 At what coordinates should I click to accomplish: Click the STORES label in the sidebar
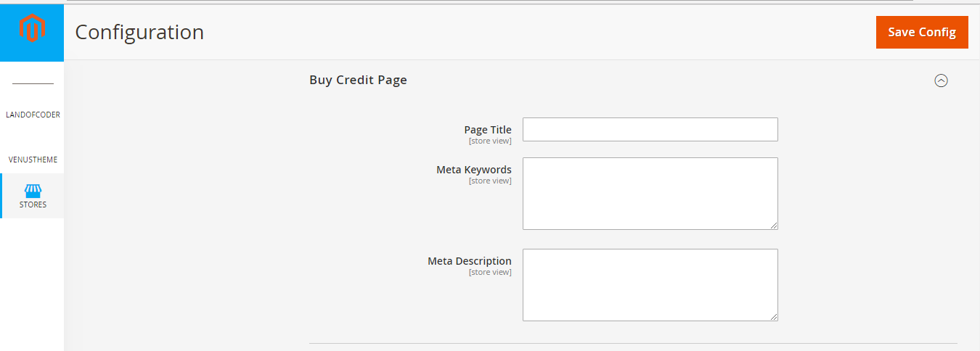[x=33, y=205]
